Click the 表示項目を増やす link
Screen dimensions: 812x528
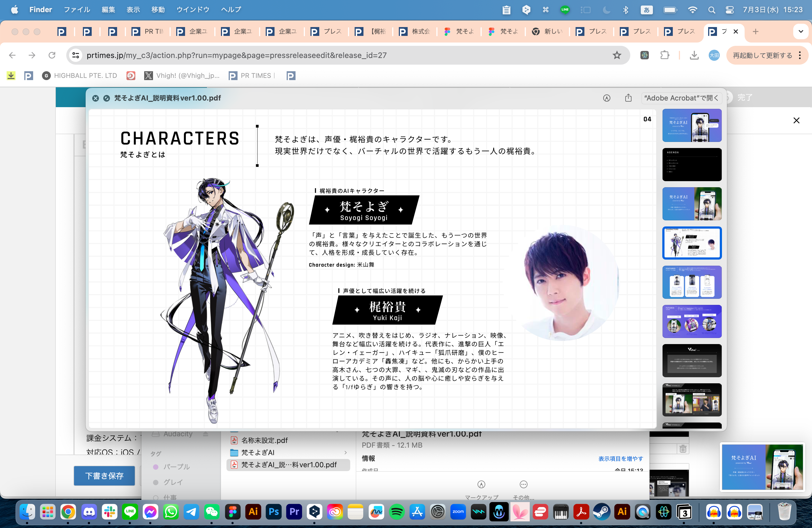click(620, 459)
